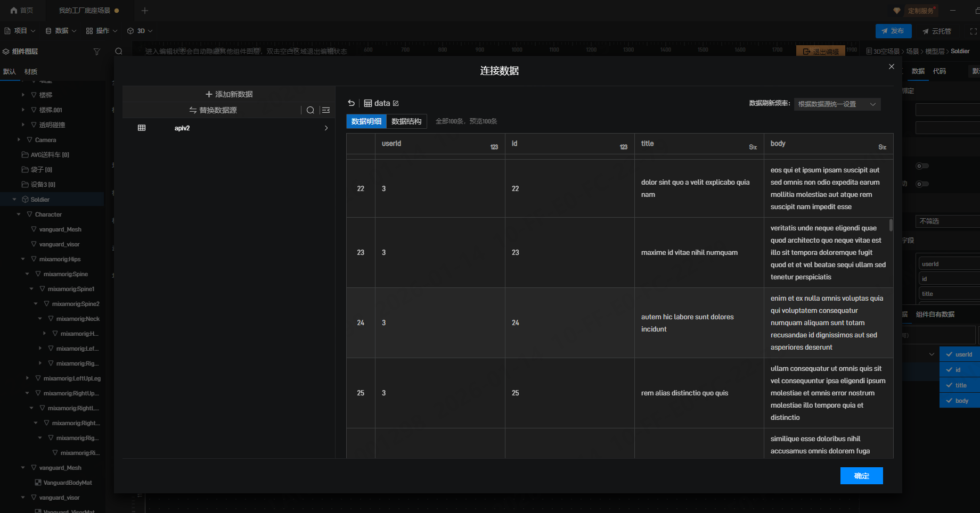Click the 确定 confirm button
The width and height of the screenshot is (980, 513).
[x=861, y=476]
